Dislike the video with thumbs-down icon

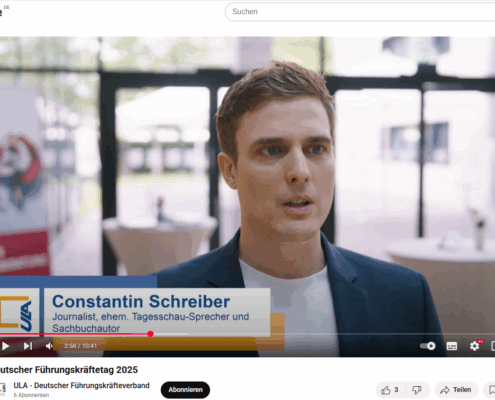(417, 390)
